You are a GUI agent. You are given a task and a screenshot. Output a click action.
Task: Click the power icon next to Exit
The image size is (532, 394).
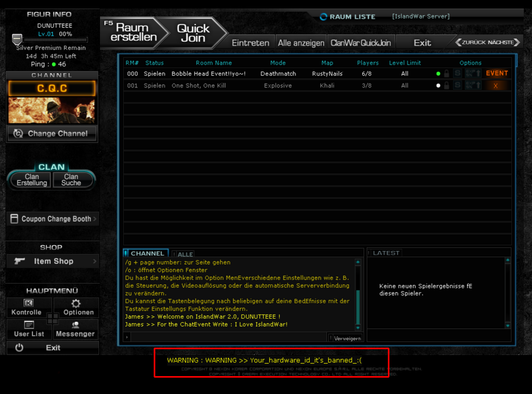tap(19, 348)
